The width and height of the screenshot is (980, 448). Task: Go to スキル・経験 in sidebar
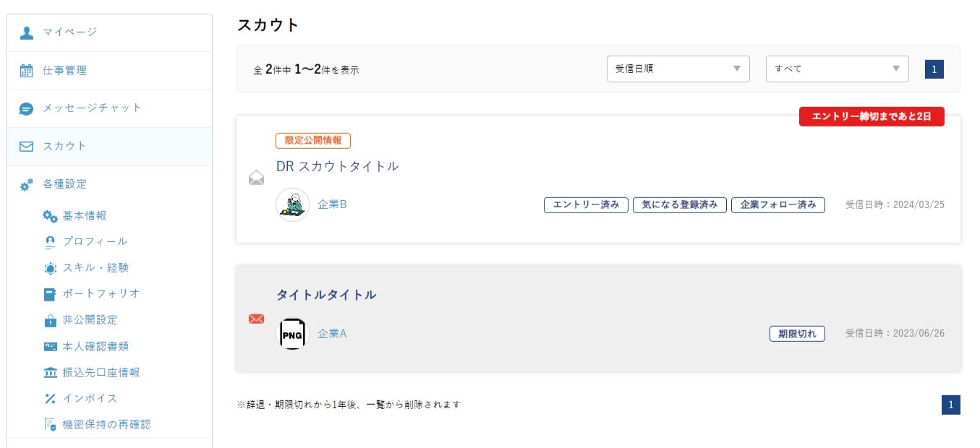pyautogui.click(x=95, y=267)
